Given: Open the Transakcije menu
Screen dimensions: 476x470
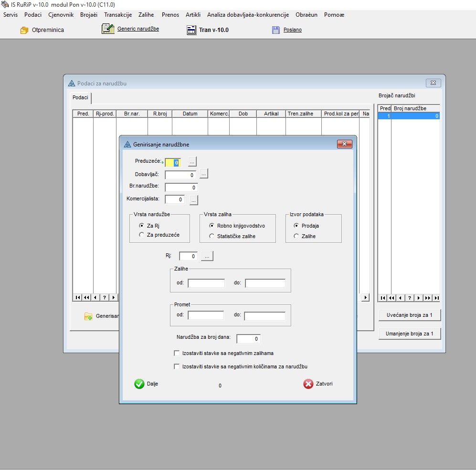Looking at the screenshot, I should click(x=118, y=15).
